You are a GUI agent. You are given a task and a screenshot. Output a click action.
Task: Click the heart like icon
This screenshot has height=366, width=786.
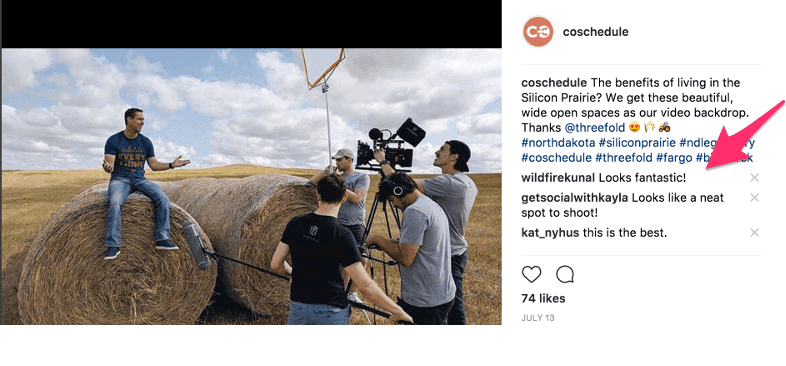(x=531, y=274)
